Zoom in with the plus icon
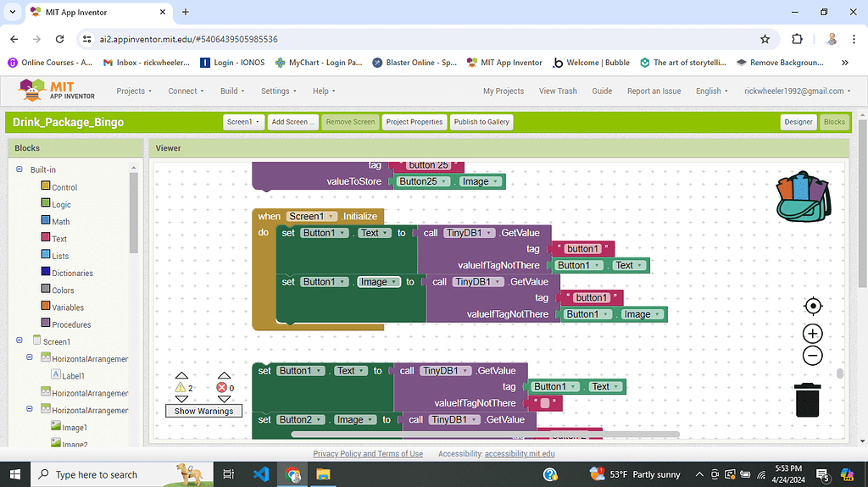Screen dimensions: 868x487 (x=812, y=334)
